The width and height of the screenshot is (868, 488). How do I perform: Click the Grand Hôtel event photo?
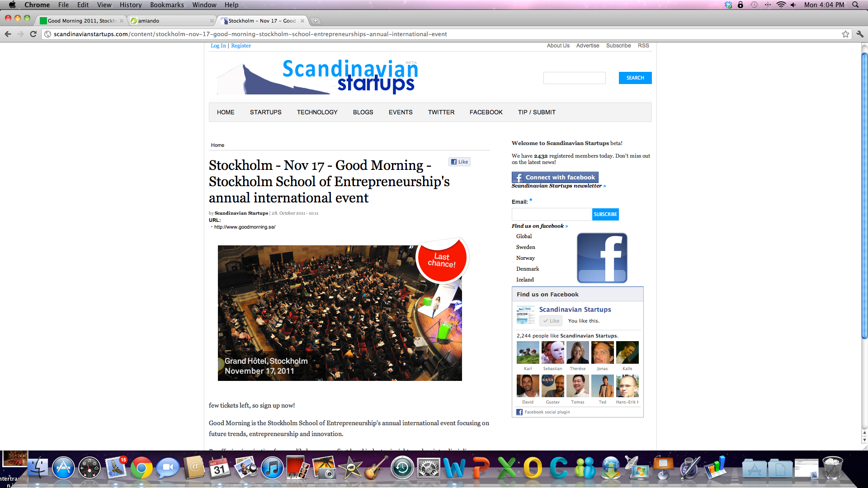coord(340,313)
